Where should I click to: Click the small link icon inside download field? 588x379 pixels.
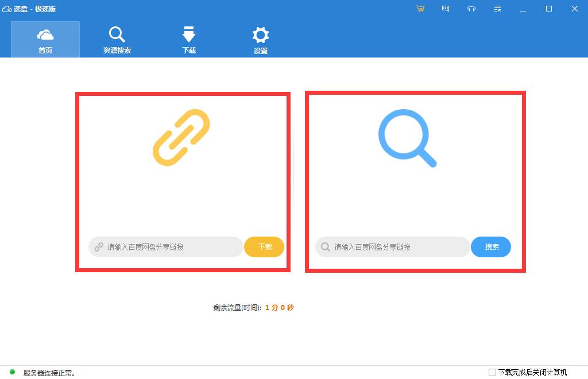[x=99, y=247]
